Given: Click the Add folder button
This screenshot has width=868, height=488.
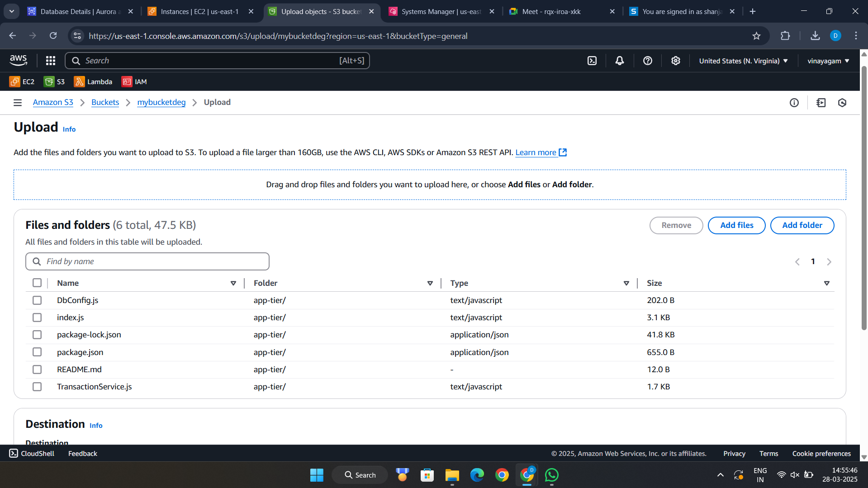Looking at the screenshot, I should (802, 225).
